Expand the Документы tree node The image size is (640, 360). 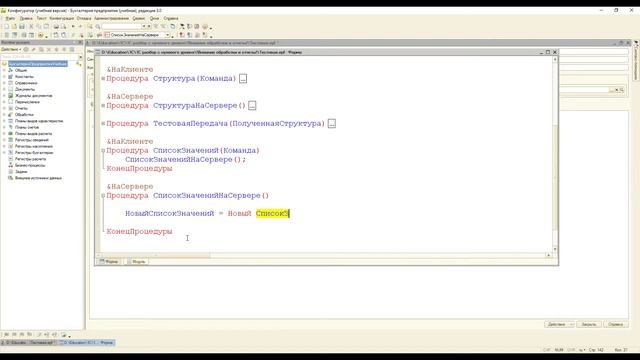coord(4,89)
